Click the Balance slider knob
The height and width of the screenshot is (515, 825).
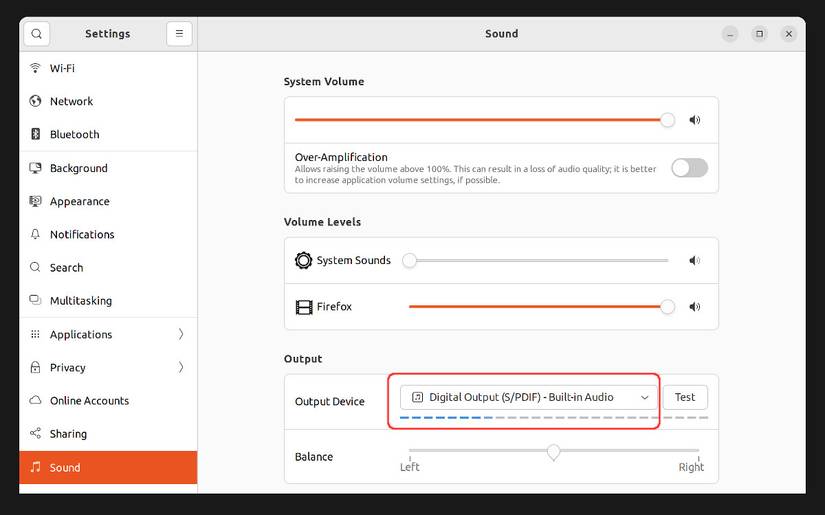(554, 452)
